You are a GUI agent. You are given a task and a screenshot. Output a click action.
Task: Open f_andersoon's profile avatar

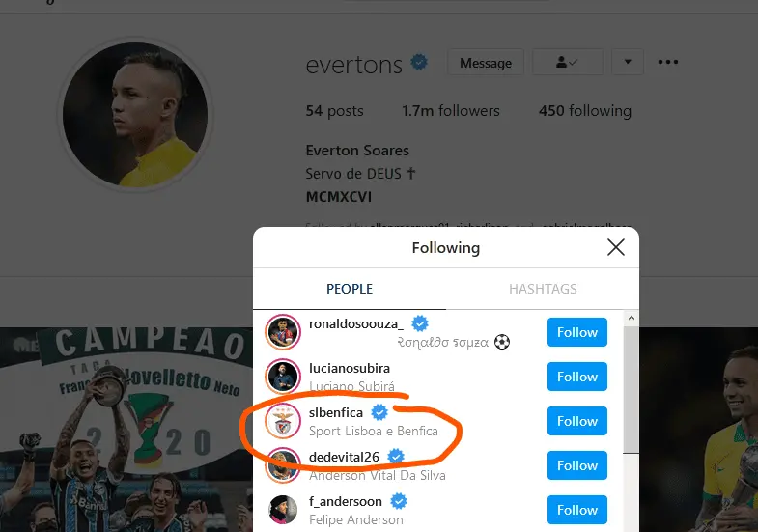[283, 510]
